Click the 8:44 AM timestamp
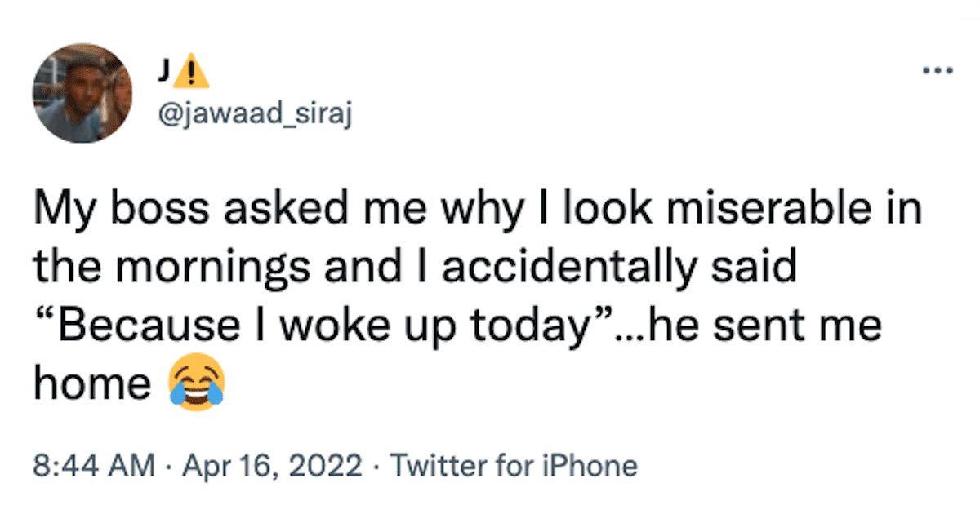This screenshot has height=514, width=980. 94,466
